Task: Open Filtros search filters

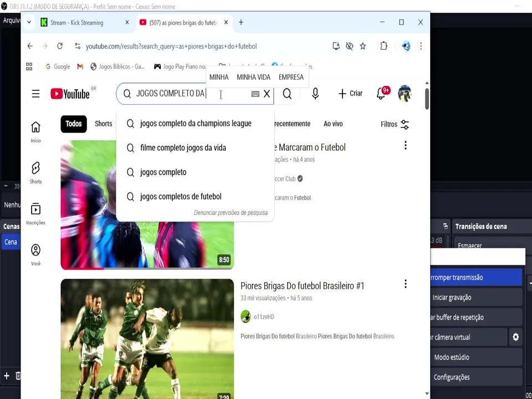Action: coord(395,125)
